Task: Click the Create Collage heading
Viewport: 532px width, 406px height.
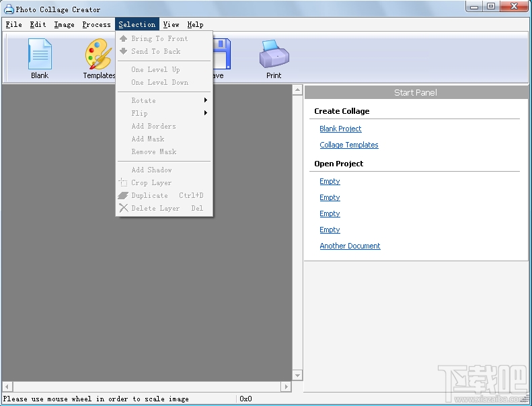Action: coord(342,111)
